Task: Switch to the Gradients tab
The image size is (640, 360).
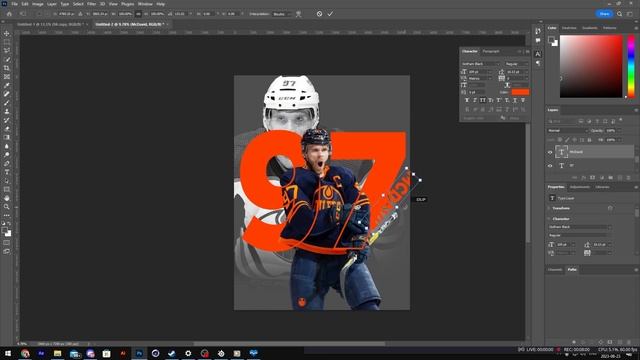Action: tap(589, 28)
